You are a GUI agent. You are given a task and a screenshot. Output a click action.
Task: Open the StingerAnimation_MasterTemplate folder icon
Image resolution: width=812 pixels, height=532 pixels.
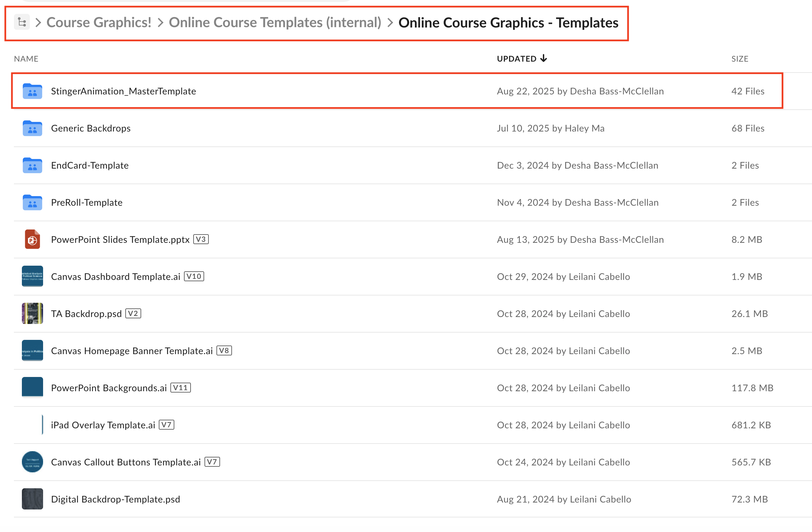tap(32, 91)
